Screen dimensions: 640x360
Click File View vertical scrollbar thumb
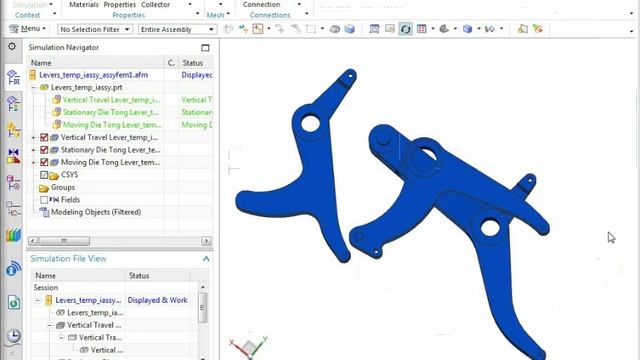[202, 308]
